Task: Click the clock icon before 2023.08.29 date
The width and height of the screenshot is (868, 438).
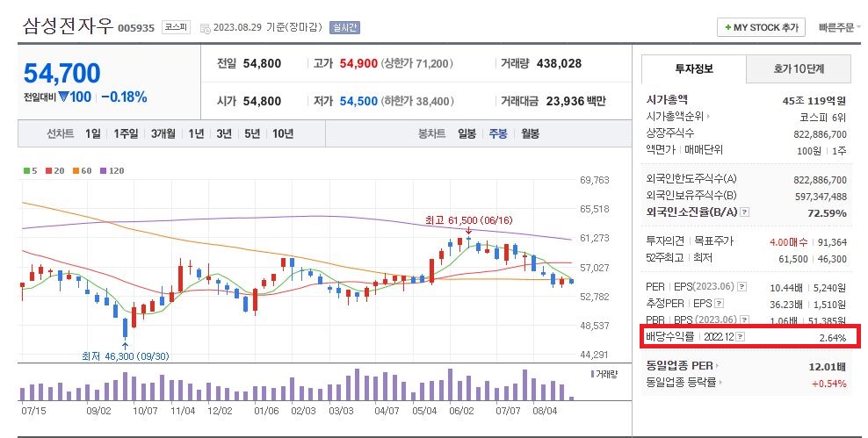Action: coord(205,28)
